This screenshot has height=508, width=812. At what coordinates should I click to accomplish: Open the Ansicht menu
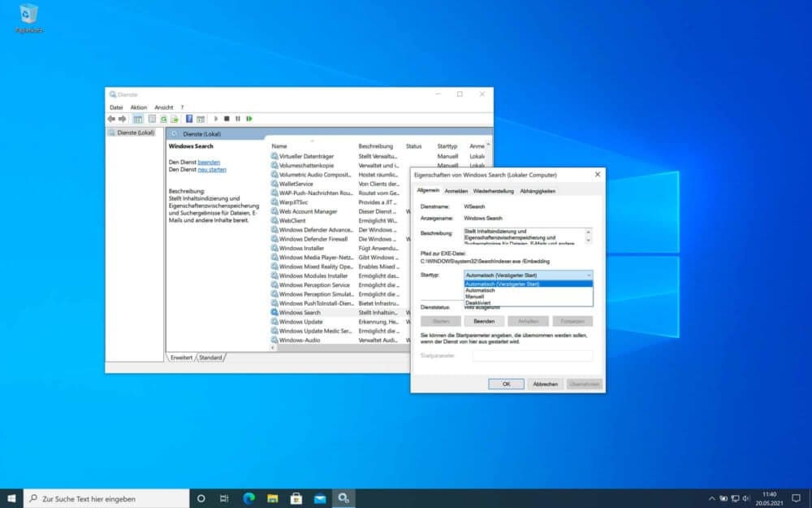[x=164, y=107]
